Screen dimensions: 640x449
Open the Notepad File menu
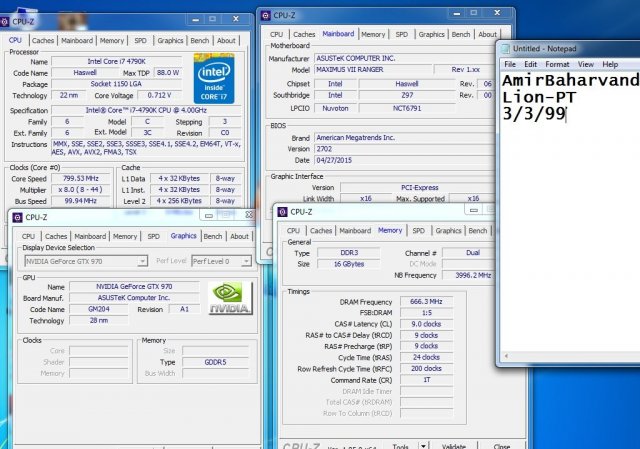tap(509, 64)
